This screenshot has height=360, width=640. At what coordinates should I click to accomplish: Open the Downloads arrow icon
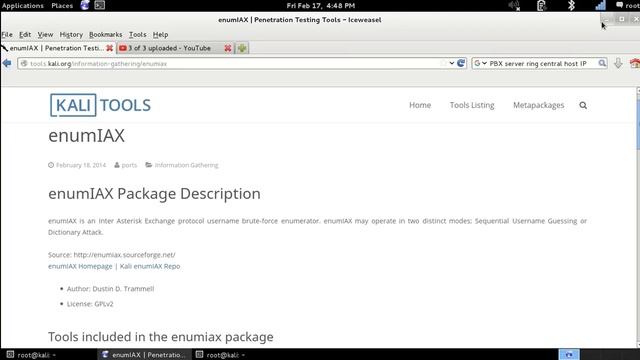tap(618, 63)
